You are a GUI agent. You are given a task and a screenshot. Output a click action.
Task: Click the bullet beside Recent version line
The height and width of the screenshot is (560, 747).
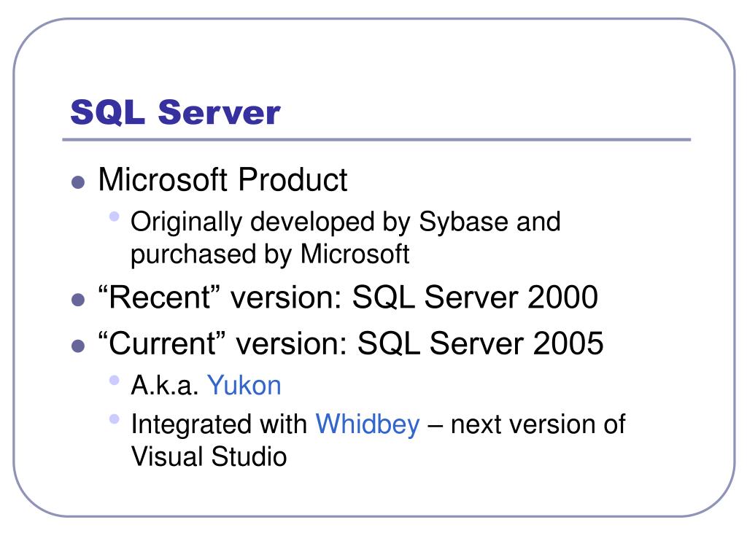(78, 300)
